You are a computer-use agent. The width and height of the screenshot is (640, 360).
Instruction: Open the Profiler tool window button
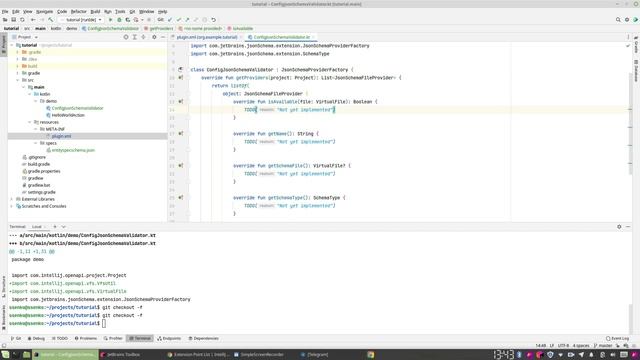pyautogui.click(x=113, y=338)
